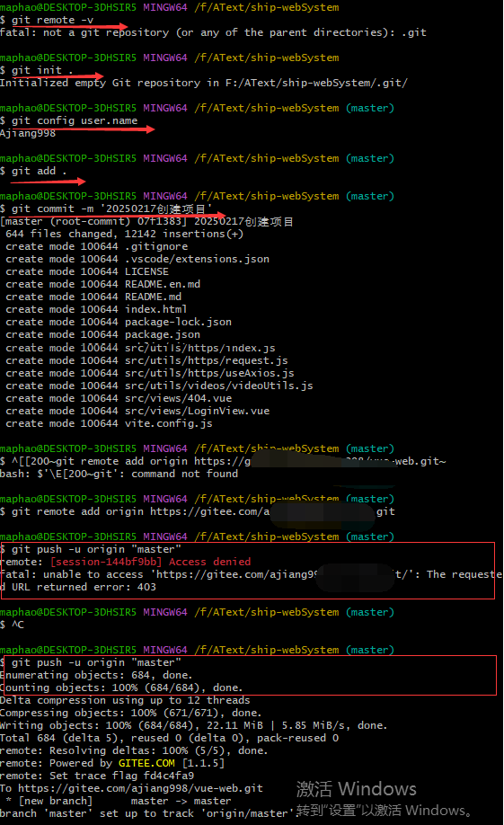
Task: Click the '.vscode/extensions.json' create mode line
Action: (x=137, y=260)
